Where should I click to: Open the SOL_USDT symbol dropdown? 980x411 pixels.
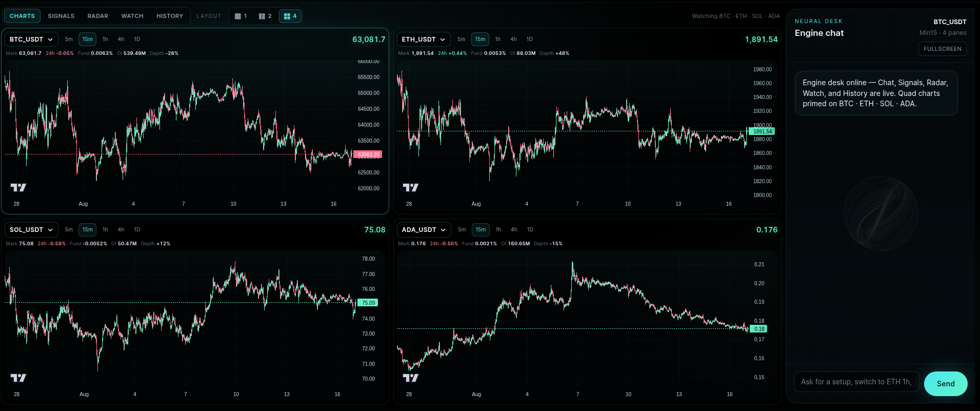coord(31,229)
